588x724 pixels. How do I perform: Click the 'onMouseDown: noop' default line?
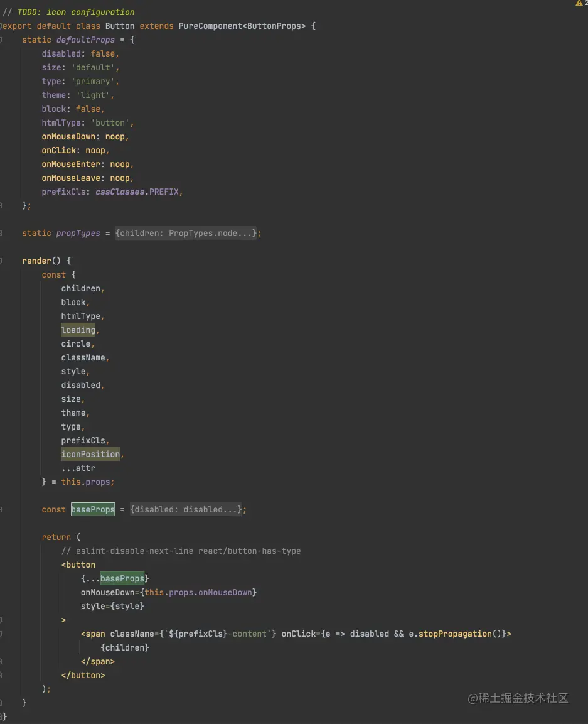pos(85,137)
